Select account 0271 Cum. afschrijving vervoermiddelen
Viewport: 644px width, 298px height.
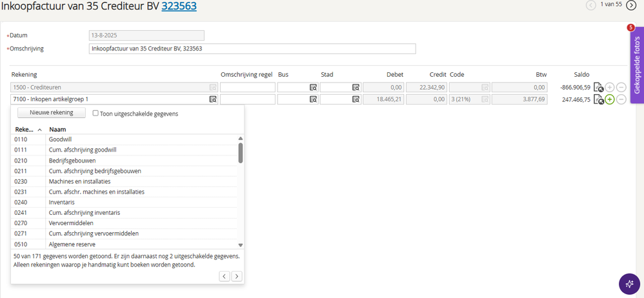[124, 233]
